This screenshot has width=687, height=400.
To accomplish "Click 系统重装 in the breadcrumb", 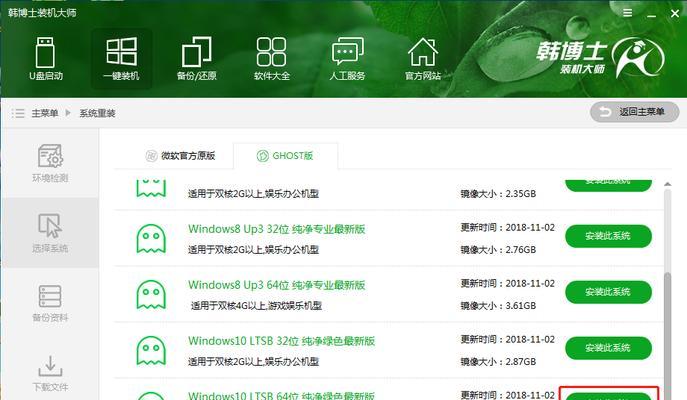I will pyautogui.click(x=97, y=113).
